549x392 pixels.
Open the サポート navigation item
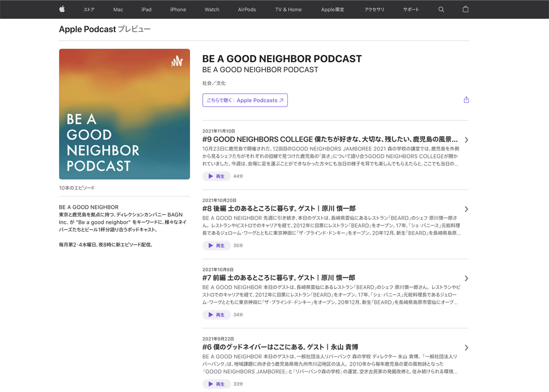coord(411,10)
